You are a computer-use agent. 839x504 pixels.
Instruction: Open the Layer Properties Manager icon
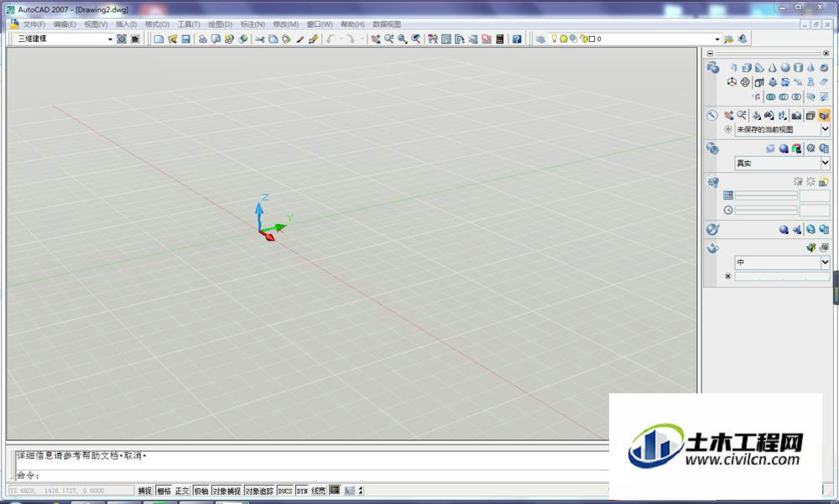[540, 39]
